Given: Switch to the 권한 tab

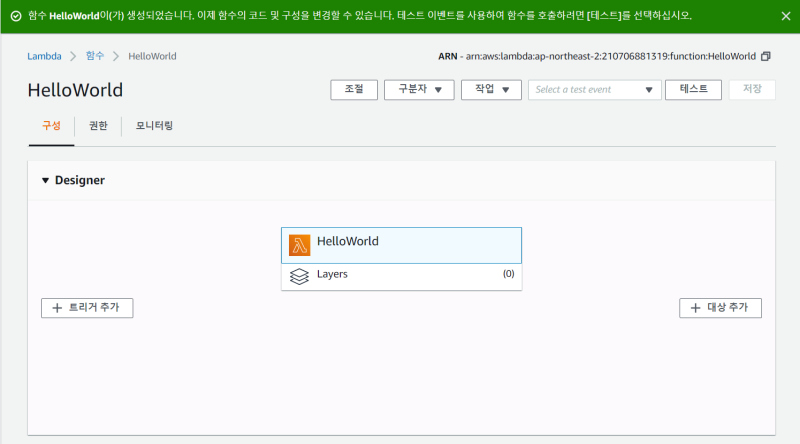Looking at the screenshot, I should pyautogui.click(x=98, y=126).
